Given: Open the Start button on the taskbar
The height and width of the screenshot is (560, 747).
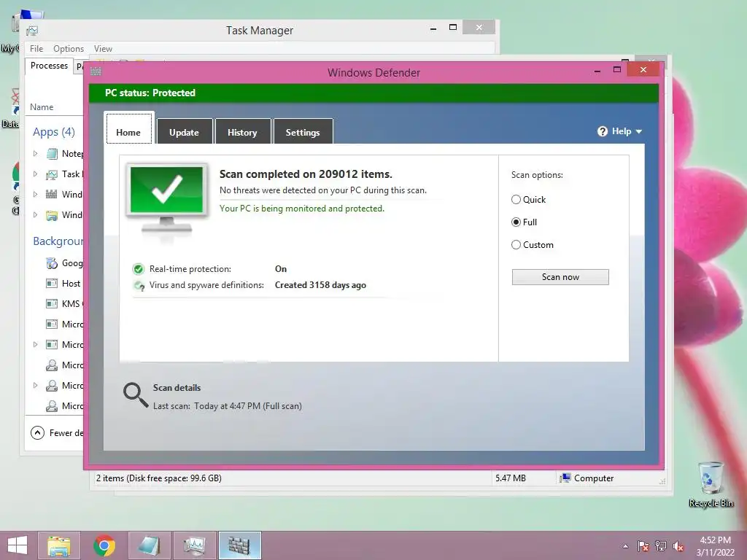Looking at the screenshot, I should (18, 545).
